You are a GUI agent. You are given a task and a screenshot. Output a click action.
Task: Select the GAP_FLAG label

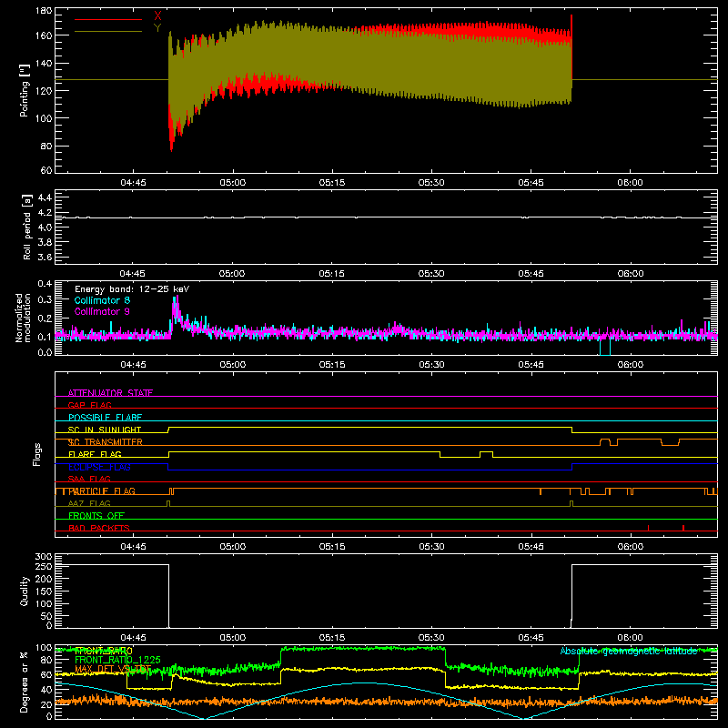[89, 405]
